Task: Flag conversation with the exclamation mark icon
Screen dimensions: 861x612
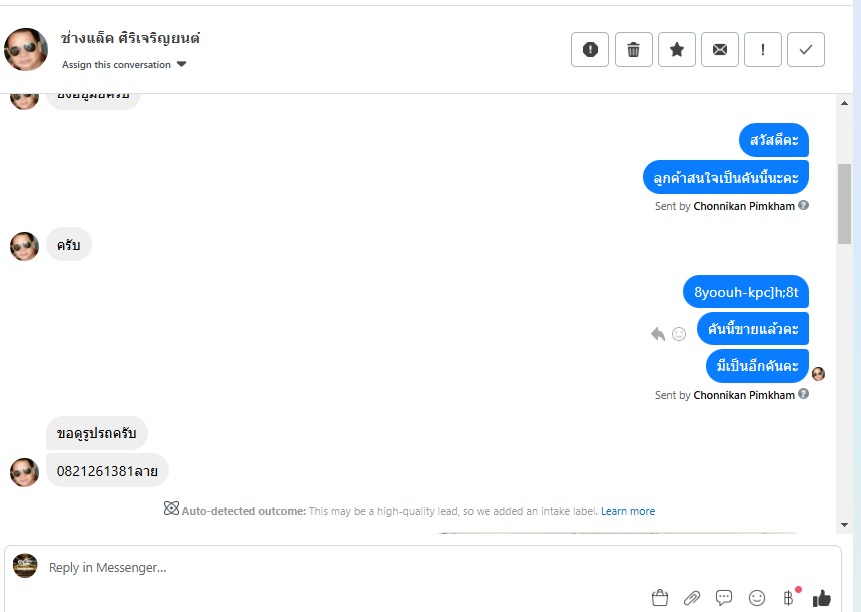Action: click(763, 49)
